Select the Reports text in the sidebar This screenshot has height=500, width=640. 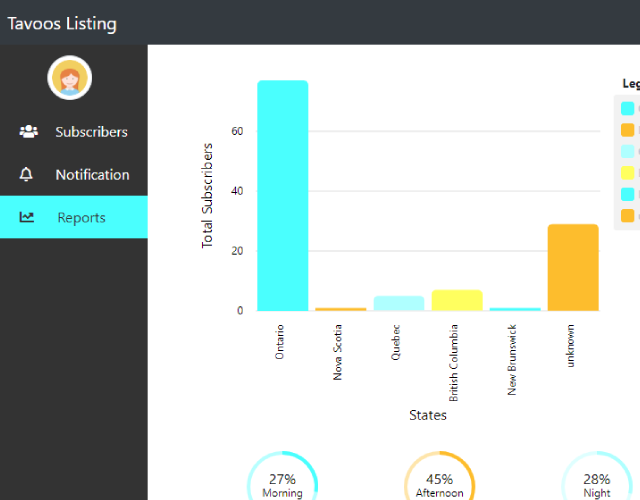[81, 217]
